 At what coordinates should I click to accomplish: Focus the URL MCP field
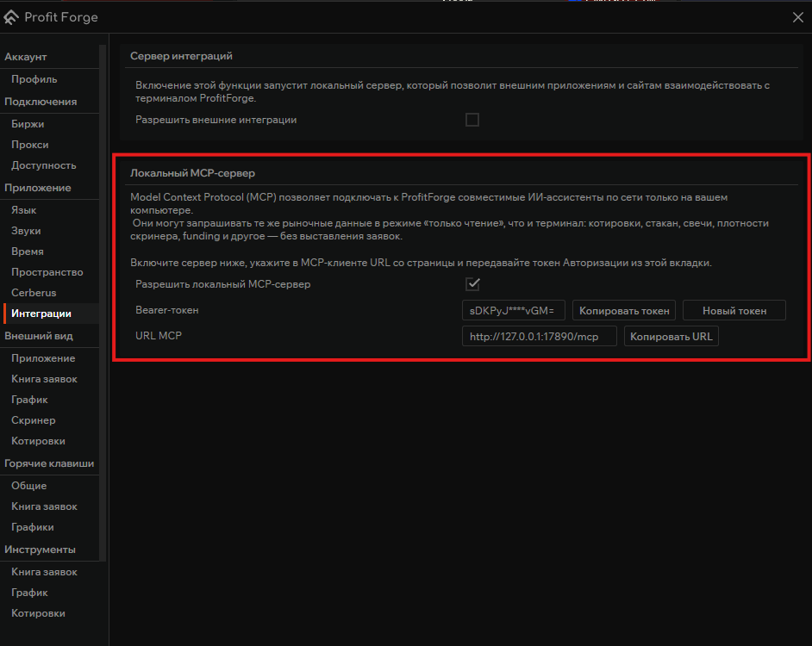(539, 337)
